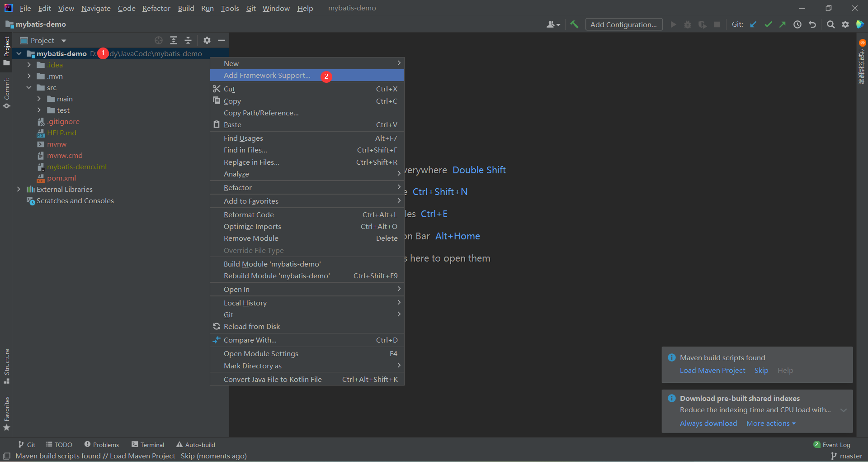The image size is (868, 462).
Task: Open the Commit tool window sidebar tab
Action: pyautogui.click(x=6, y=93)
